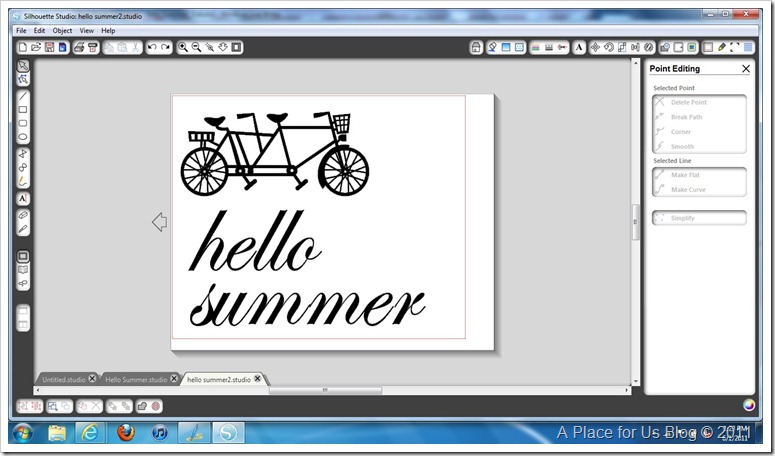This screenshot has width=775, height=456.
Task: Click the Send to Silhouette icon
Action: point(92,47)
